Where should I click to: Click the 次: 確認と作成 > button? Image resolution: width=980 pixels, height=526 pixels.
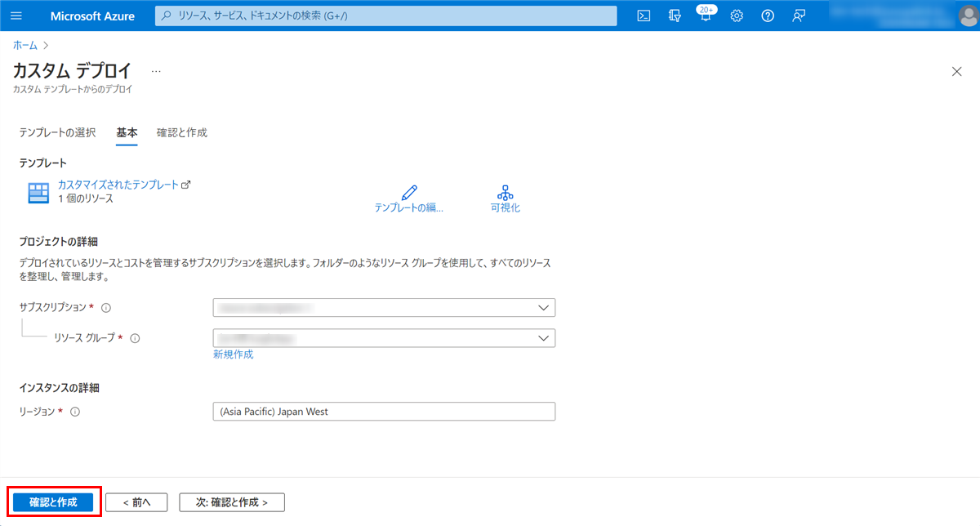click(x=232, y=502)
